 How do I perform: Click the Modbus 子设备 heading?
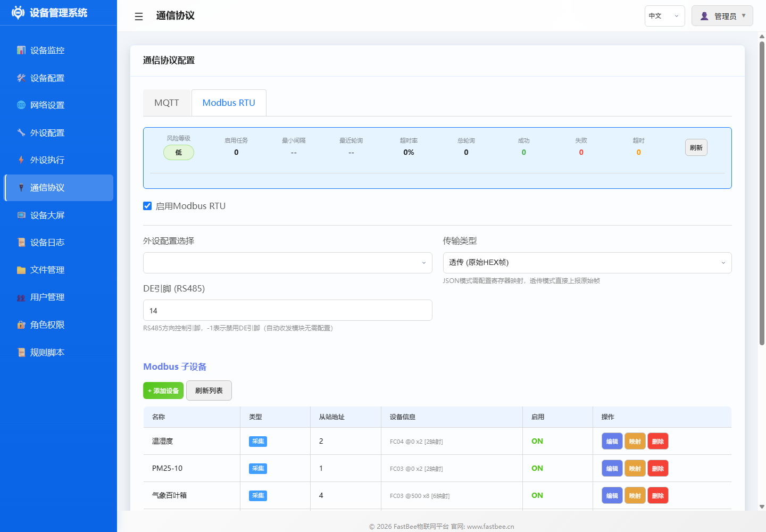point(175,367)
